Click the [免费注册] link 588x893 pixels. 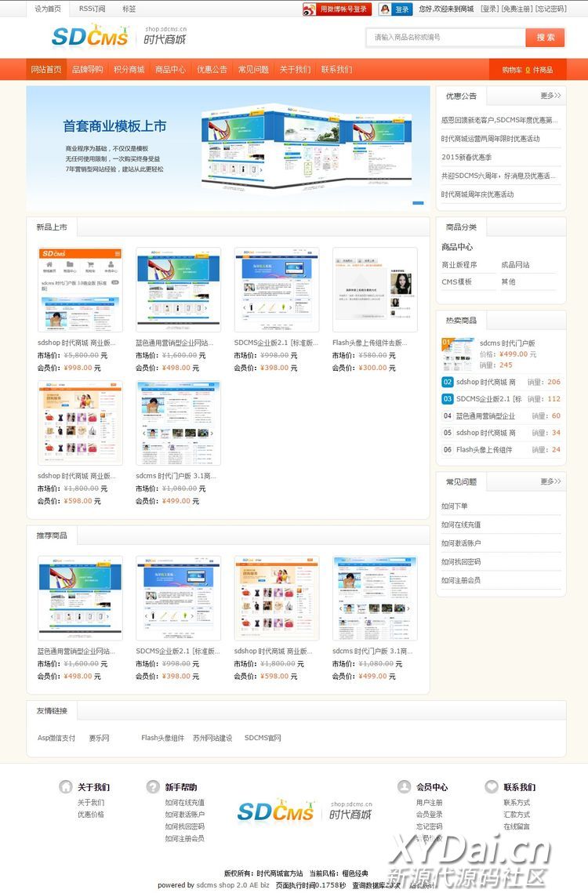517,9
